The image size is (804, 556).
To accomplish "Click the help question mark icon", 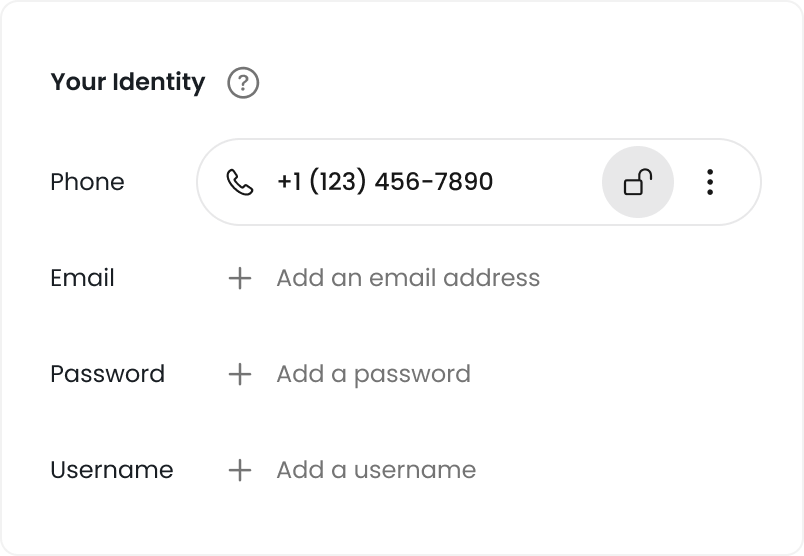I will click(x=243, y=83).
